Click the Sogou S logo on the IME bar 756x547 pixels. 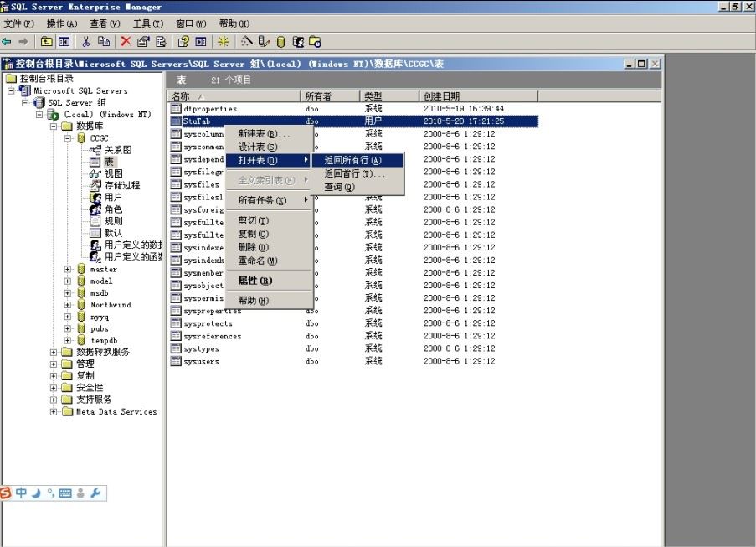[x=5, y=493]
